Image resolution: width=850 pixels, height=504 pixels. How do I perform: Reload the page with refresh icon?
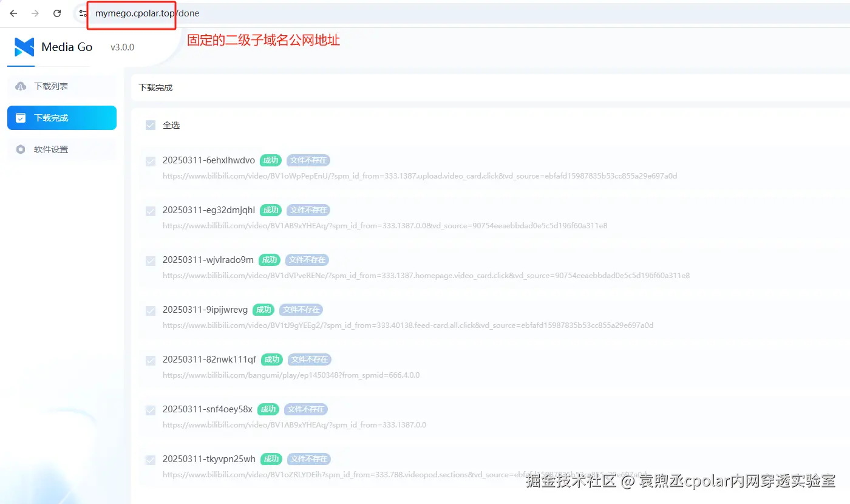pyautogui.click(x=57, y=13)
